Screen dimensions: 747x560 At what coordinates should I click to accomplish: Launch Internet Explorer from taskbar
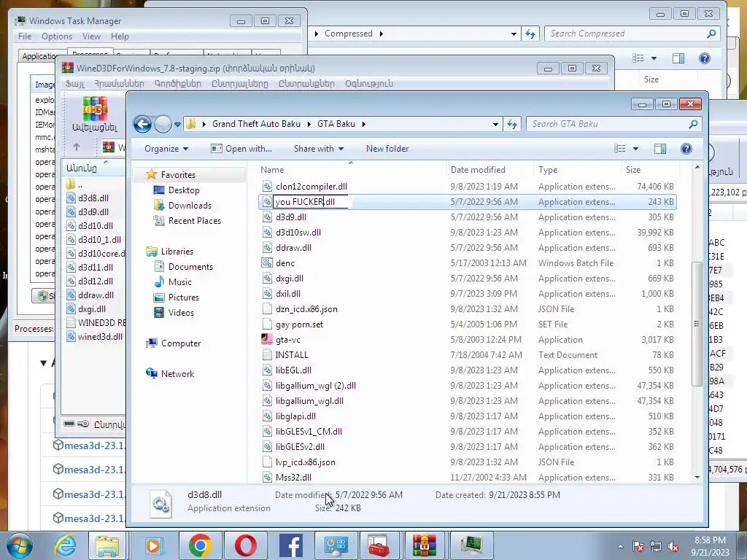click(65, 545)
